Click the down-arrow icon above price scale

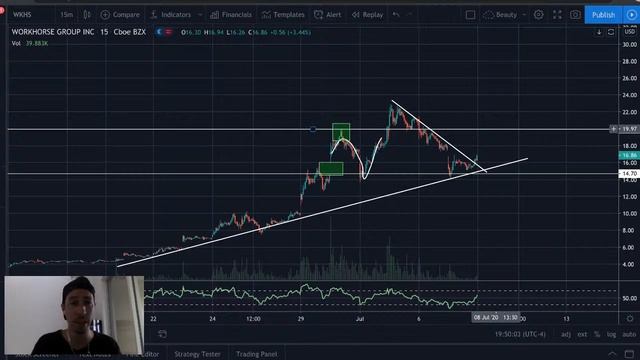click(599, 32)
